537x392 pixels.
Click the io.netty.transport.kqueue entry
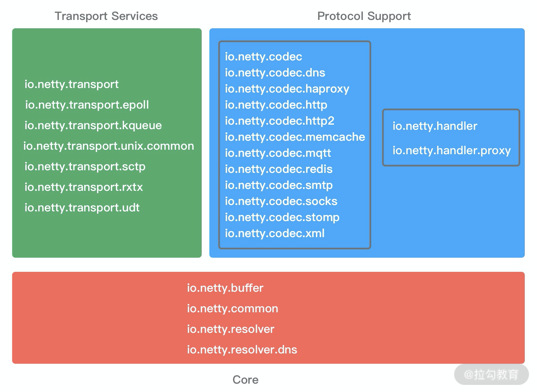pyautogui.click(x=93, y=125)
